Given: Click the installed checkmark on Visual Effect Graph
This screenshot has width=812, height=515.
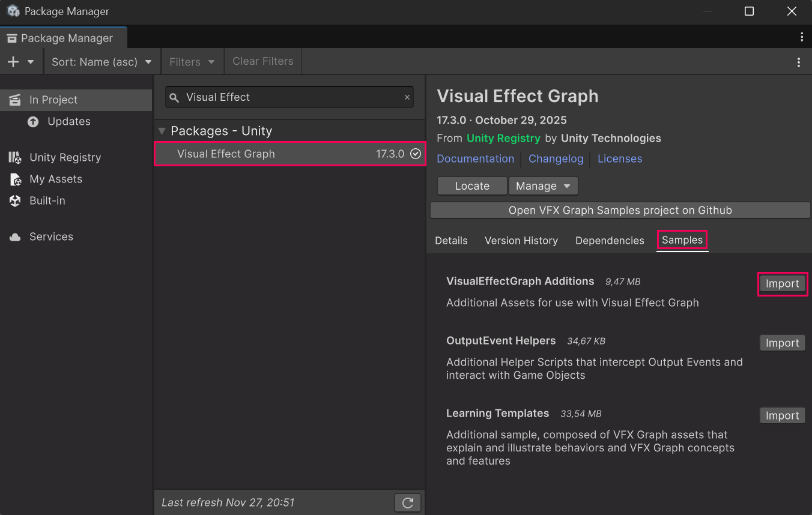Looking at the screenshot, I should (416, 154).
